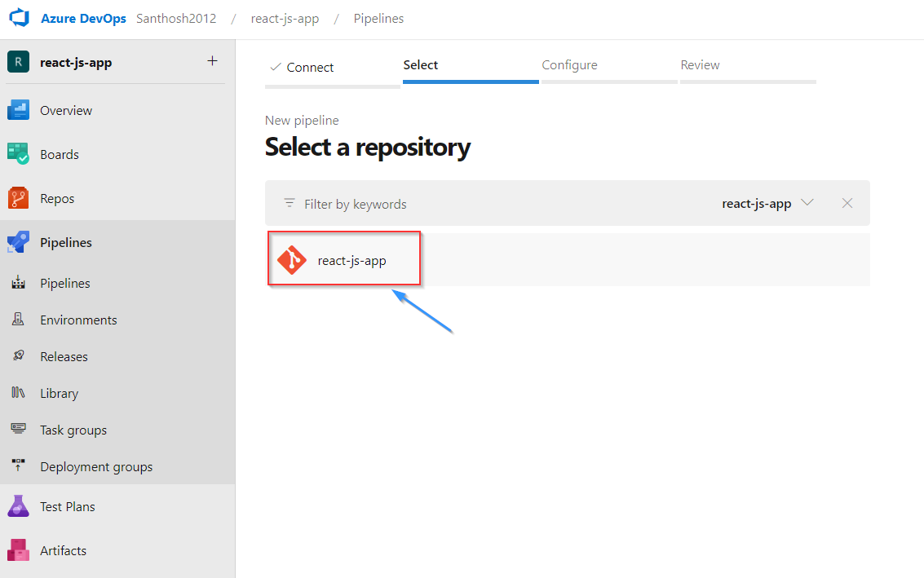Open the Azure DevOps home link
924x578 pixels.
click(83, 18)
